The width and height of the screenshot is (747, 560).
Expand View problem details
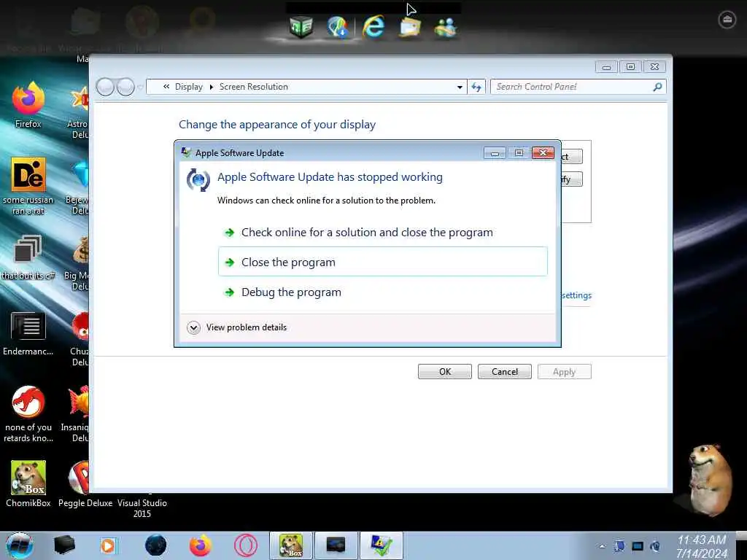pyautogui.click(x=237, y=327)
